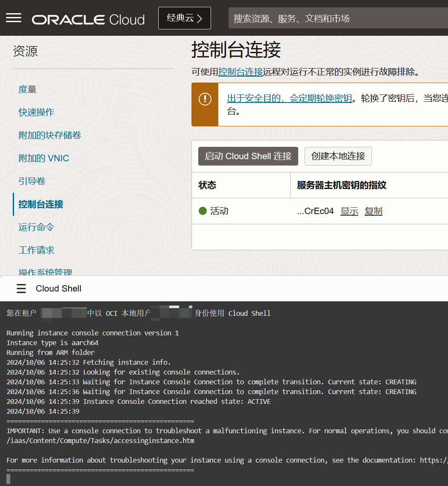Image resolution: width=448 pixels, height=486 pixels.
Task: Open 度量 in the resources list
Action: (x=28, y=89)
